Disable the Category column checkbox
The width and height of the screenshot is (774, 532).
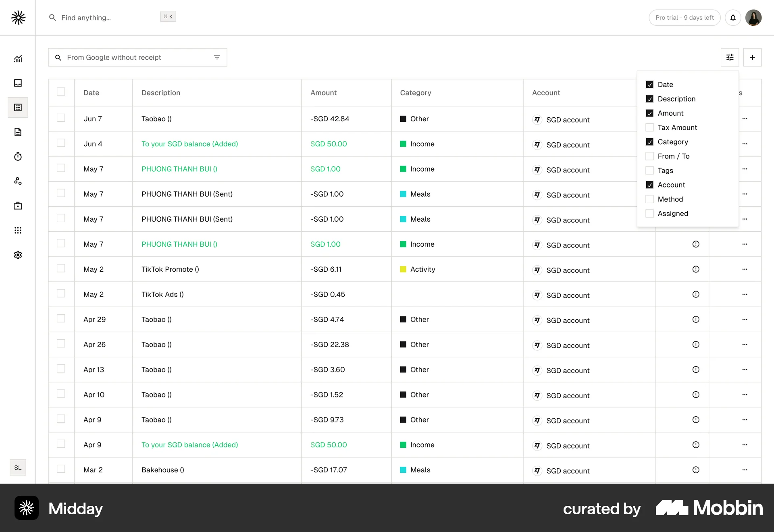click(649, 141)
